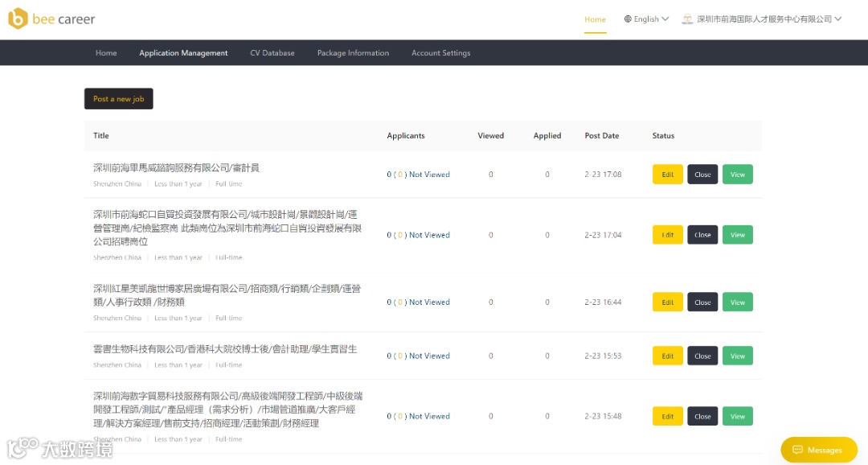Image resolution: width=868 pixels, height=465 pixels.
Task: Click the Viewed column header
Action: [x=490, y=135]
